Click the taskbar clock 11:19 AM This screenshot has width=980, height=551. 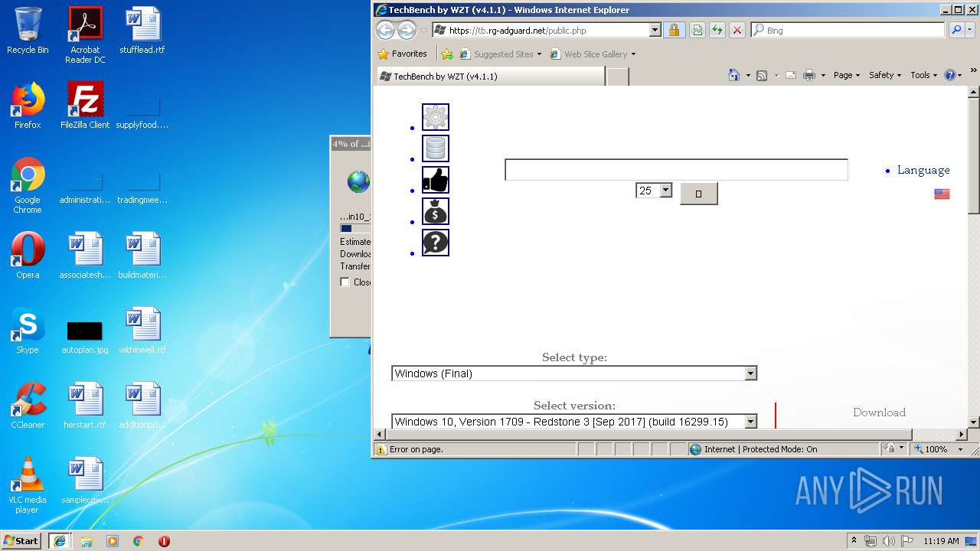click(x=941, y=541)
